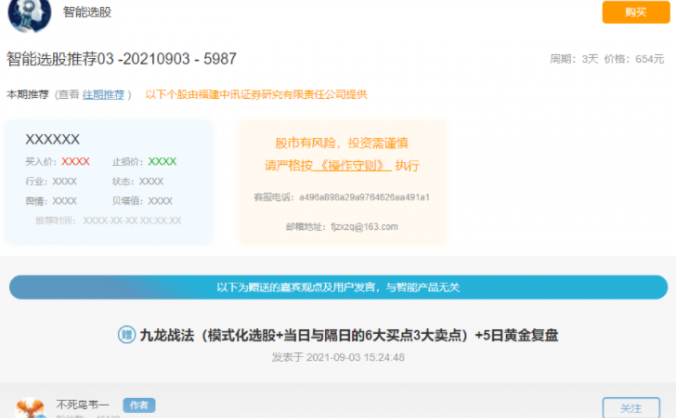Open the 《操作守则》 link
This screenshot has height=418, width=676.
point(352,165)
